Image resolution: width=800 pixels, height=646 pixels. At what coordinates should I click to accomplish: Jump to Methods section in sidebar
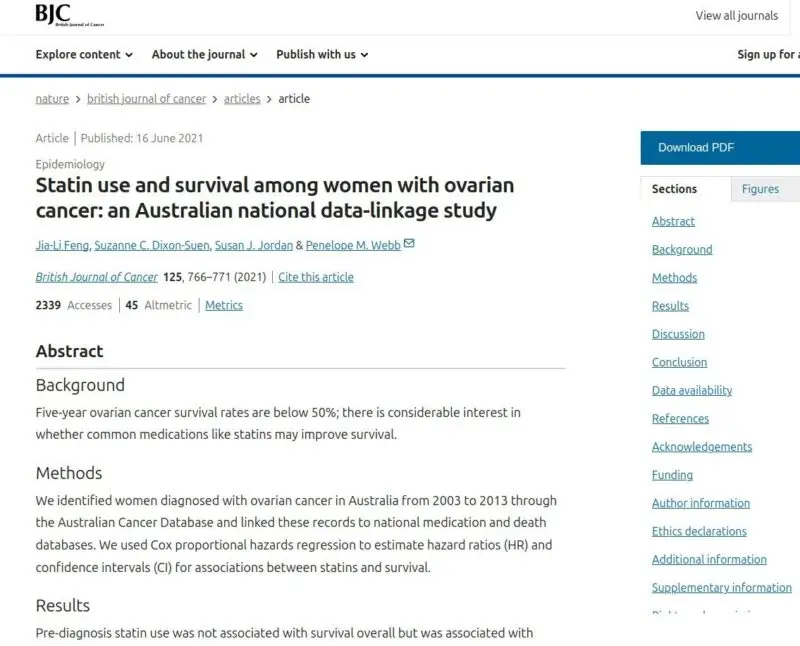(x=674, y=278)
